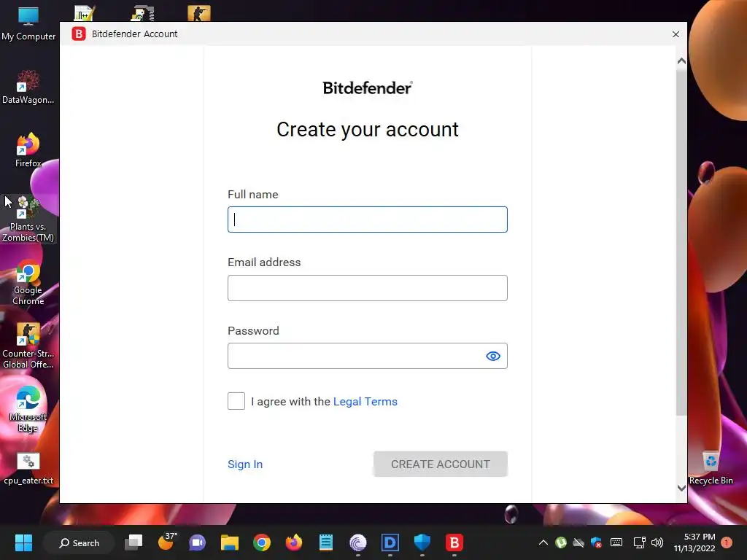747x560 pixels.
Task: Open File Explorer from taskbar
Action: 230,542
